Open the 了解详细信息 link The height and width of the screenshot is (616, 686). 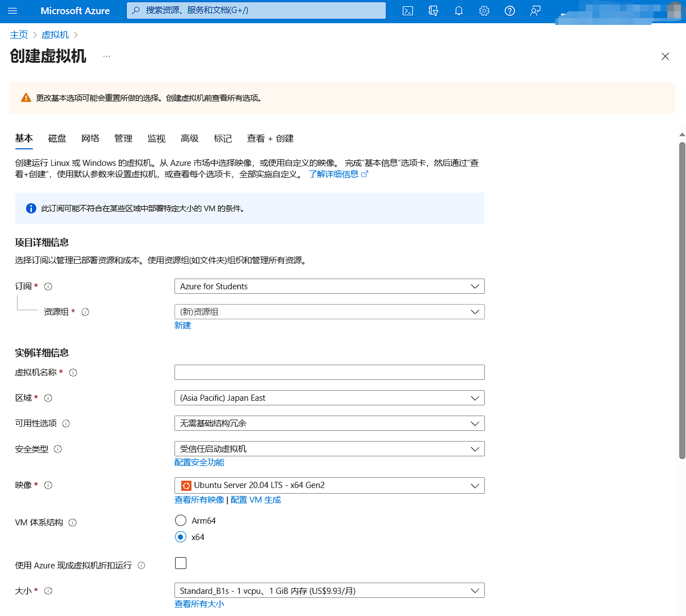coord(338,174)
